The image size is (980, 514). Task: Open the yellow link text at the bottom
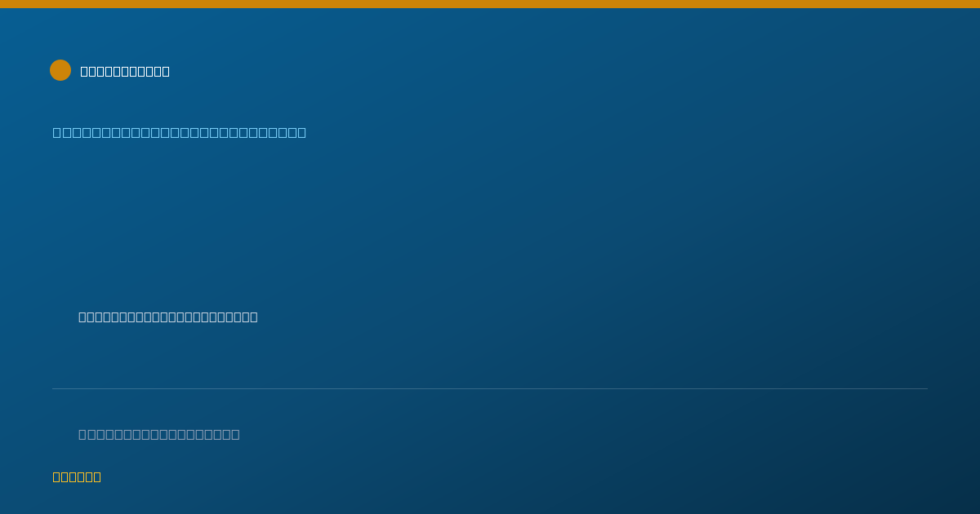(77, 476)
